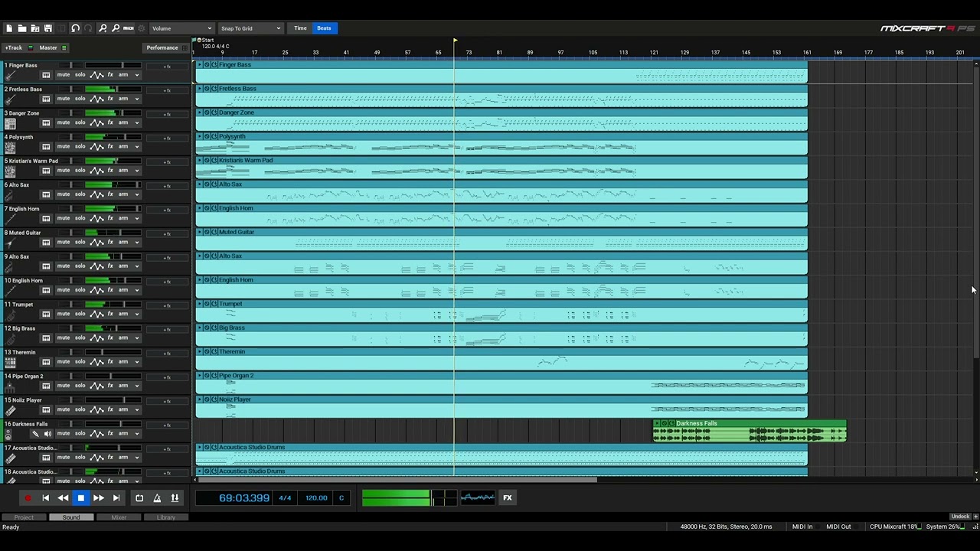The height and width of the screenshot is (551, 980).
Task: Open the fx on the Polysynth track
Action: [x=110, y=146]
